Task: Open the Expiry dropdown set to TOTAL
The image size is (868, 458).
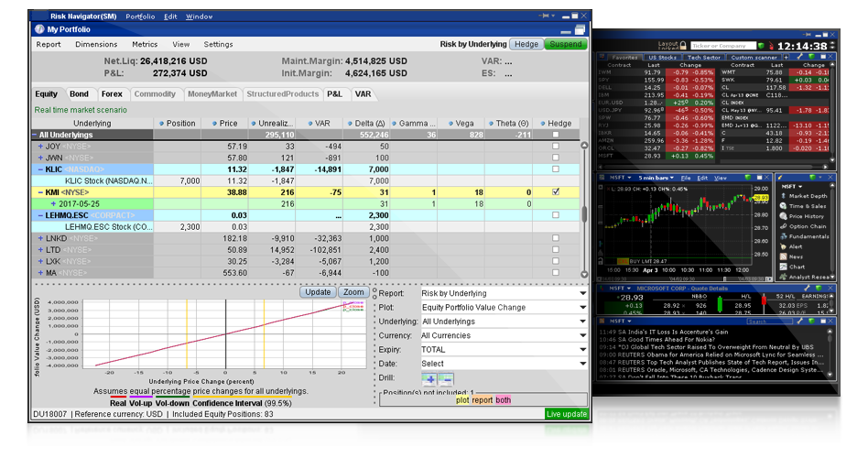Action: pos(504,349)
